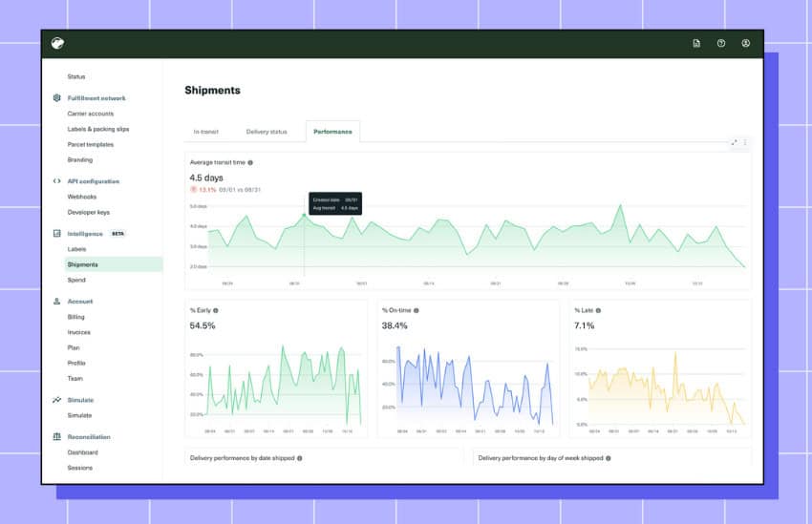The width and height of the screenshot is (812, 524).
Task: Open the Reconciliation section heading
Action: pos(89,437)
